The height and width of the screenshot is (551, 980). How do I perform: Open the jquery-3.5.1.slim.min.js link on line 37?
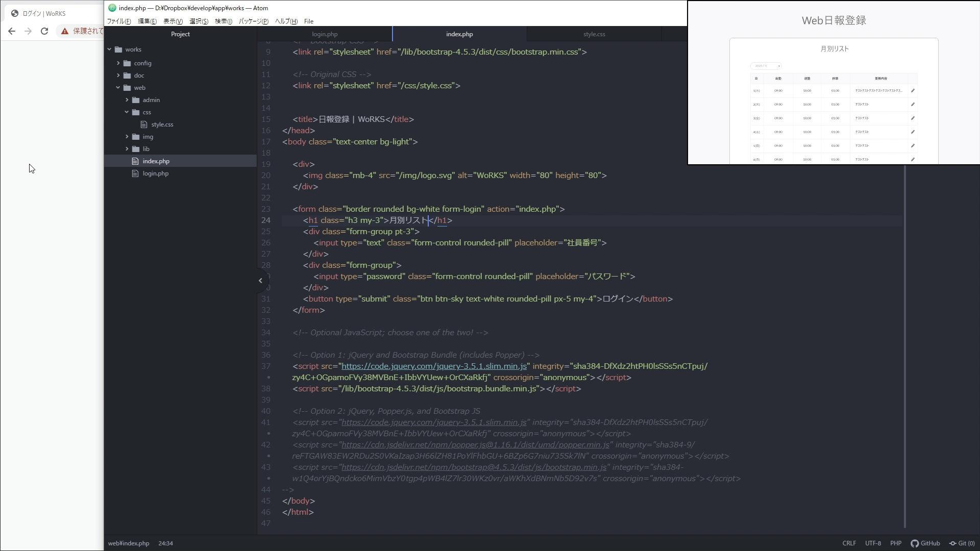[x=434, y=366]
